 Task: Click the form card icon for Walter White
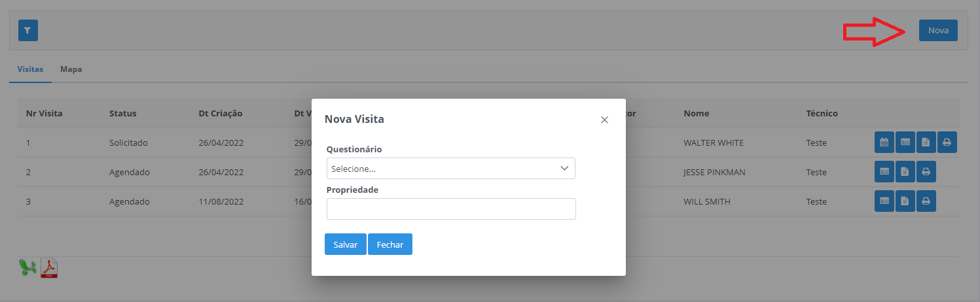905,143
